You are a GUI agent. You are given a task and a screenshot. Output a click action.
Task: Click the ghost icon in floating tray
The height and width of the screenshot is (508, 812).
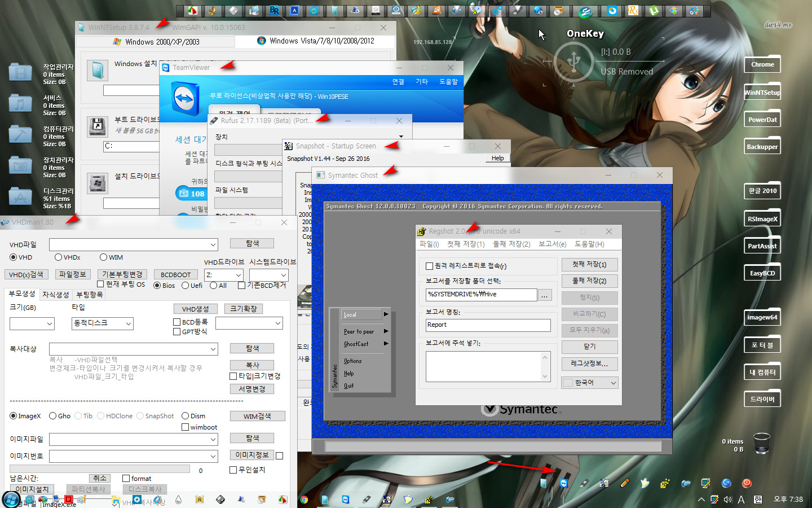(645, 483)
